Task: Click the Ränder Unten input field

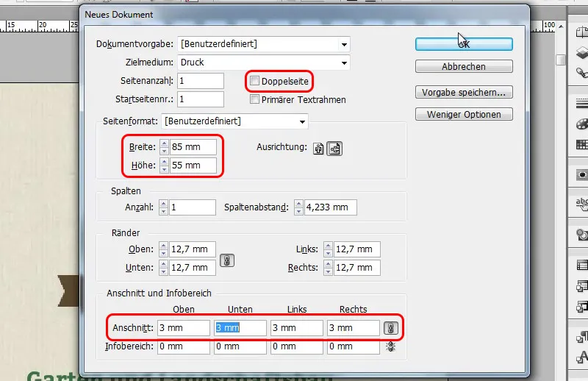Action: (193, 268)
